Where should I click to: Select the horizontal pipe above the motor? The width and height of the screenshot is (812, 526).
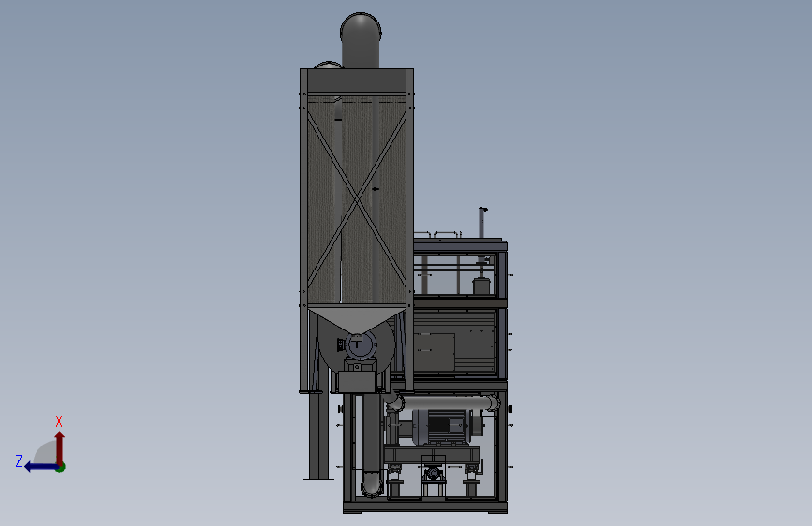click(x=448, y=402)
